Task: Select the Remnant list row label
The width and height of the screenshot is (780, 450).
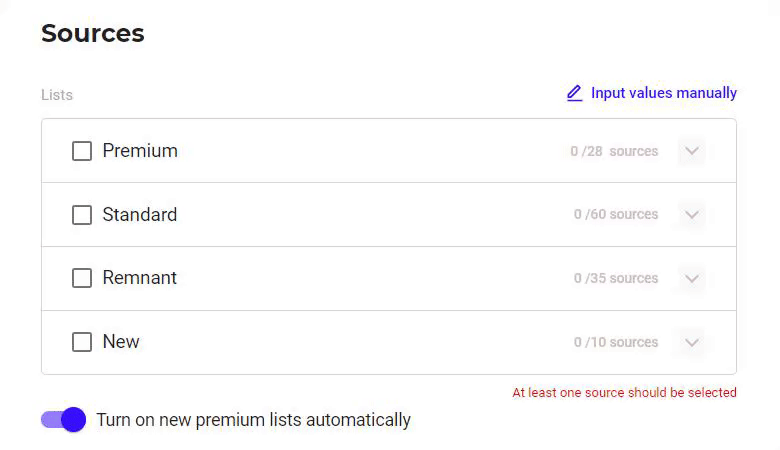Action: click(139, 277)
